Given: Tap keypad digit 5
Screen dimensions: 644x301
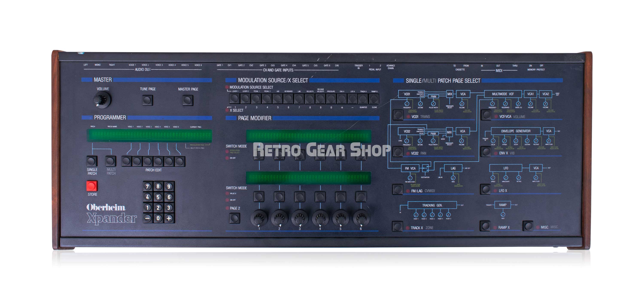Looking at the screenshot, I should coord(158,197).
